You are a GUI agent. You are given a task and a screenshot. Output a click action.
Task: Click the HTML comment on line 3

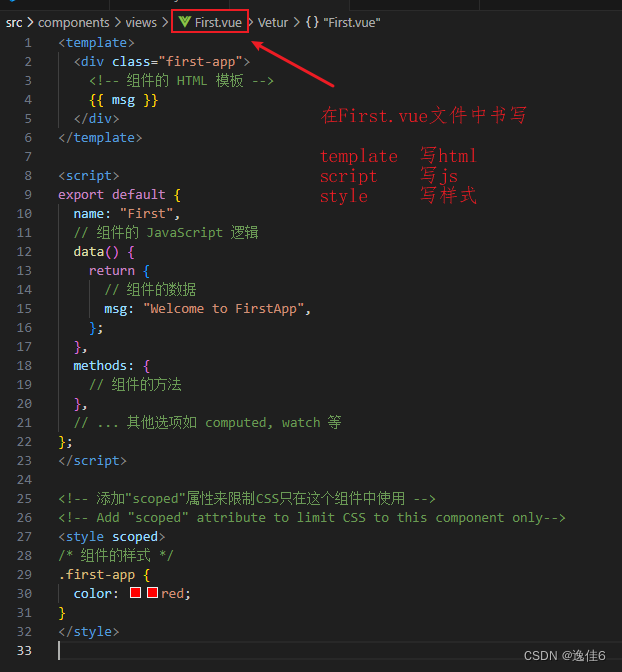tap(181, 81)
